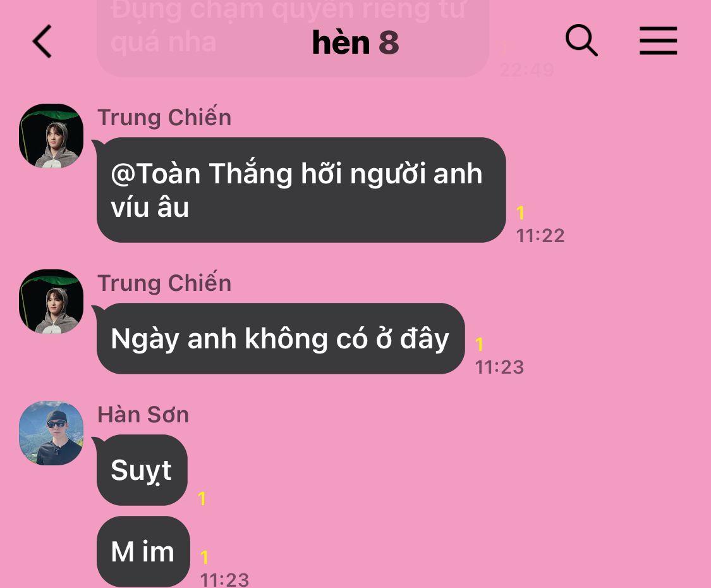
Task: Tap the chat title hèn 8
Action: pyautogui.click(x=355, y=42)
